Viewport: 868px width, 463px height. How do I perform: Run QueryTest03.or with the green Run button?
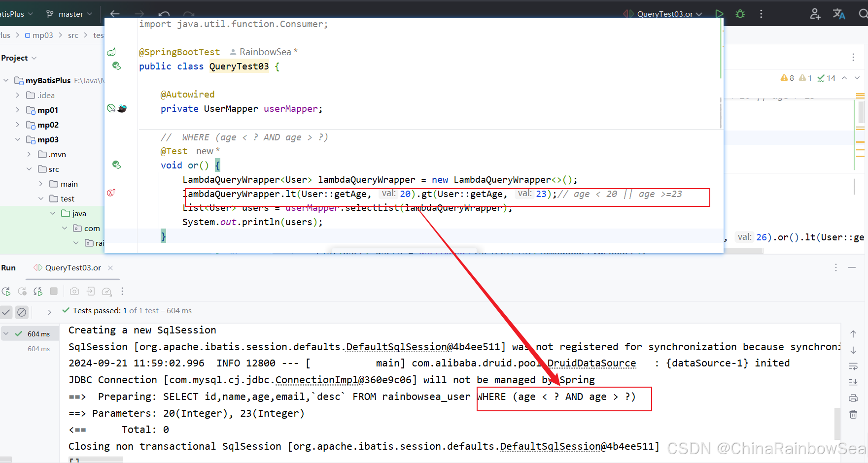[719, 14]
